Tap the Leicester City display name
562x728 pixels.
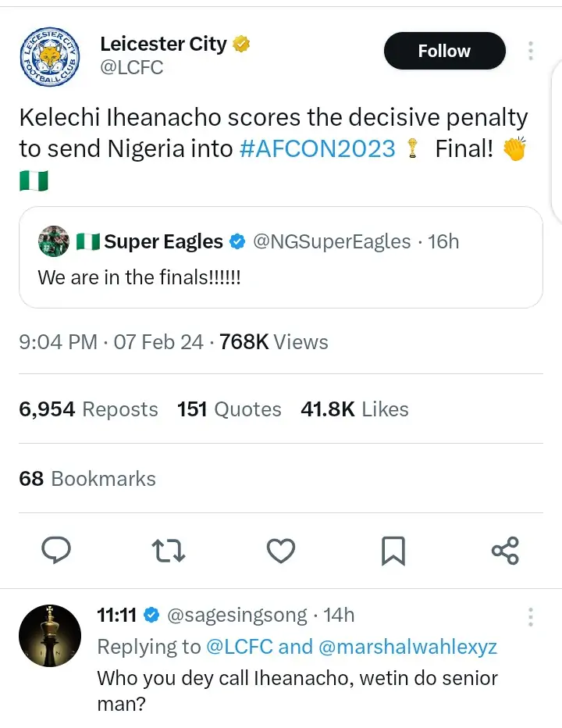pyautogui.click(x=163, y=44)
